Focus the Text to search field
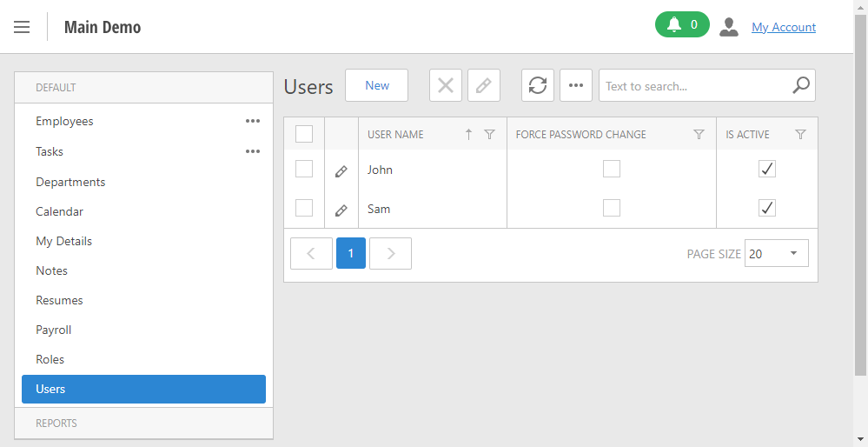Image resolution: width=868 pixels, height=447 pixels. [695, 86]
